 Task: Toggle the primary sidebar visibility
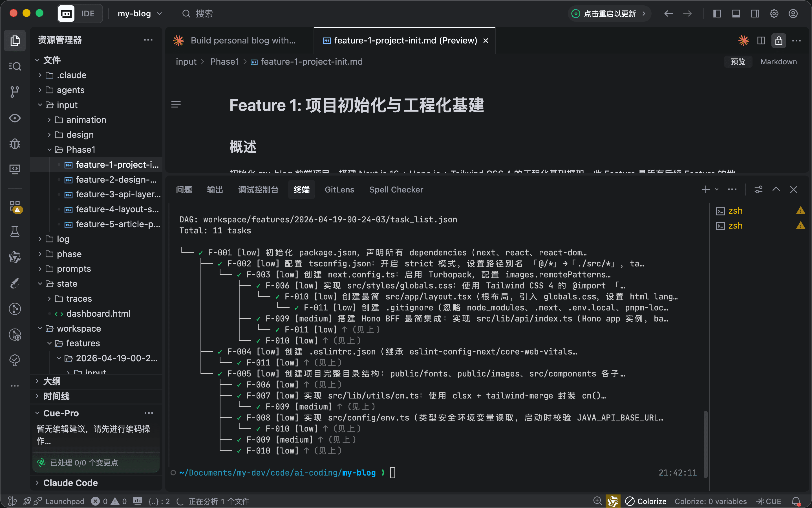[x=717, y=14]
